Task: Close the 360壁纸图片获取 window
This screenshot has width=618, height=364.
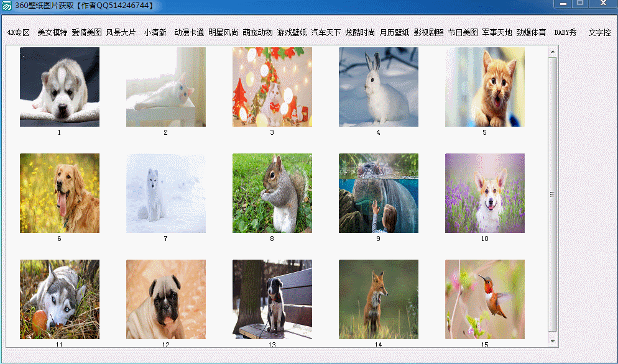Action: click(603, 4)
